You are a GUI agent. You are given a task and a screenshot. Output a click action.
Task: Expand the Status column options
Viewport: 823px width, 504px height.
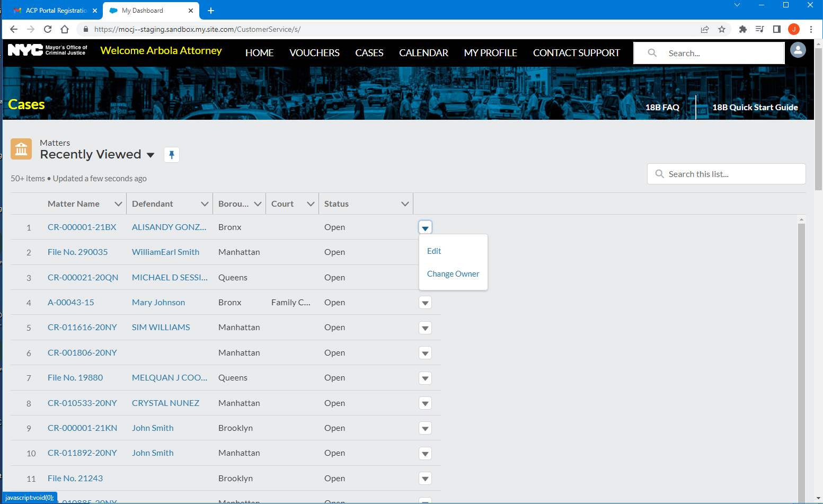[x=405, y=204]
